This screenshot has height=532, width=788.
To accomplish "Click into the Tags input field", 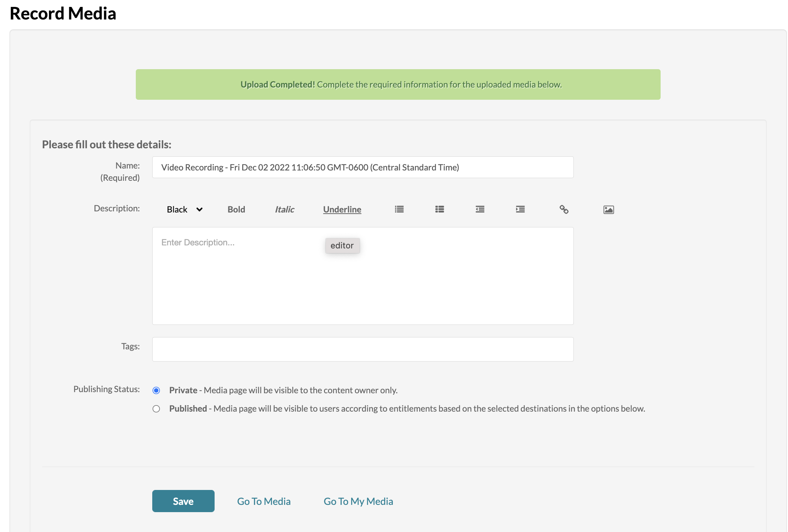I will point(362,349).
